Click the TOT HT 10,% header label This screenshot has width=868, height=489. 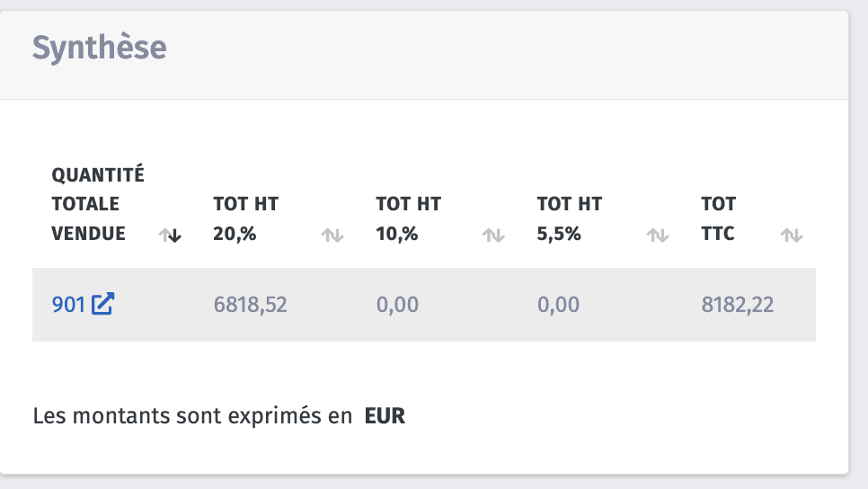pos(408,218)
